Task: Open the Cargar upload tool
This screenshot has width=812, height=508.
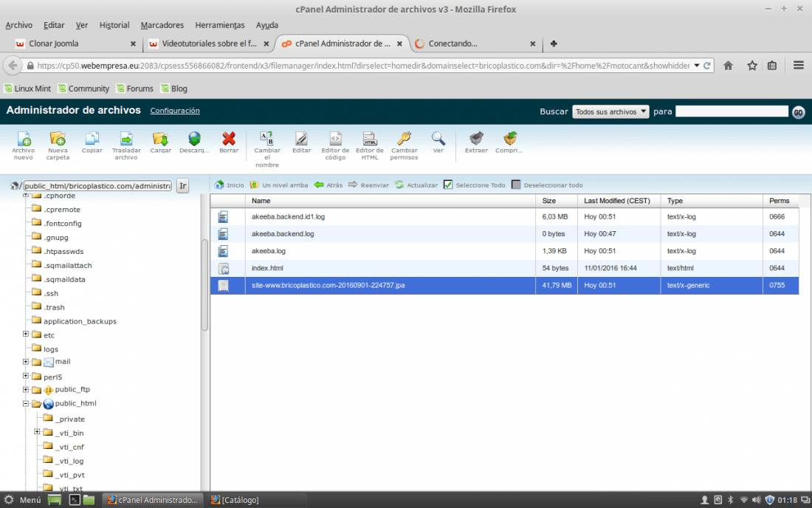Action: [160, 143]
